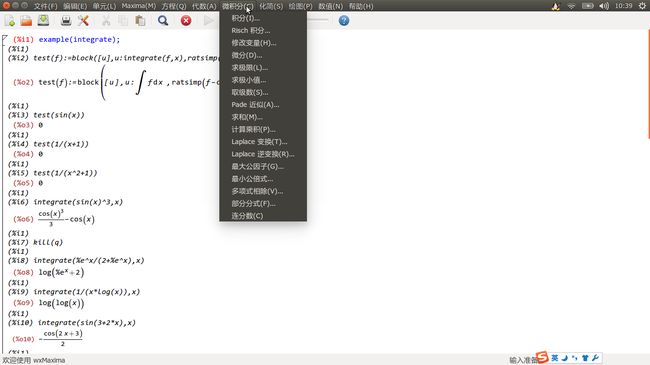Open Sogou skin shirt icon
650x365 pixels.
585,358
